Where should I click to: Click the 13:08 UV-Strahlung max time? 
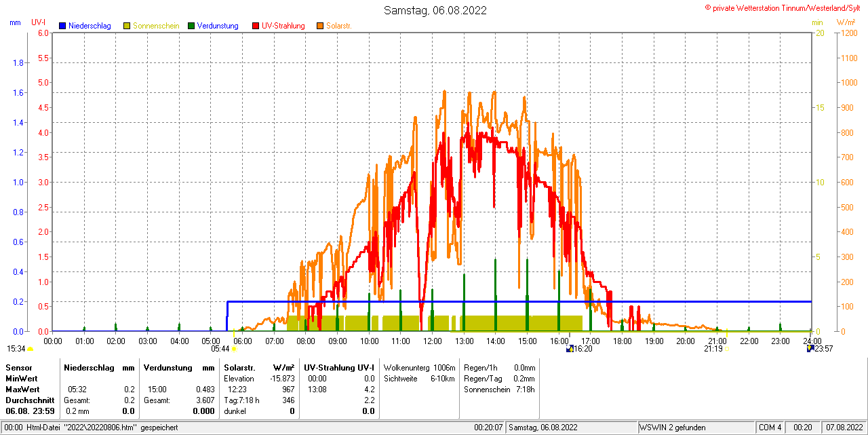pos(317,390)
